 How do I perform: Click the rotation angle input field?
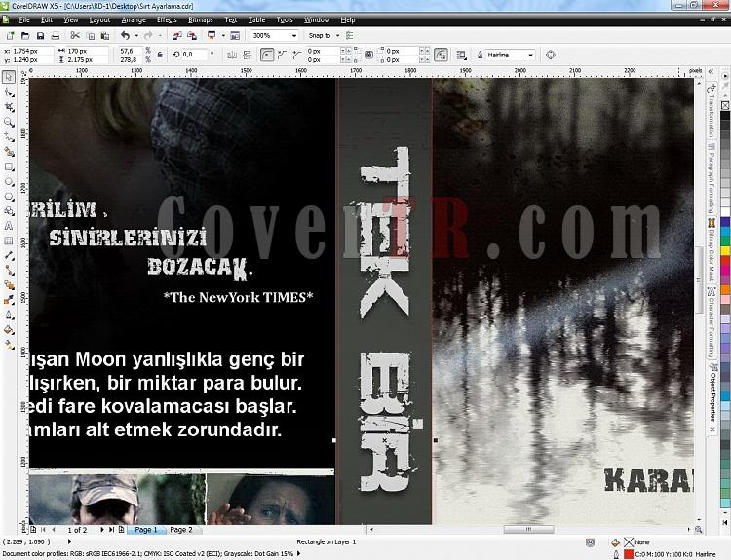(x=194, y=55)
